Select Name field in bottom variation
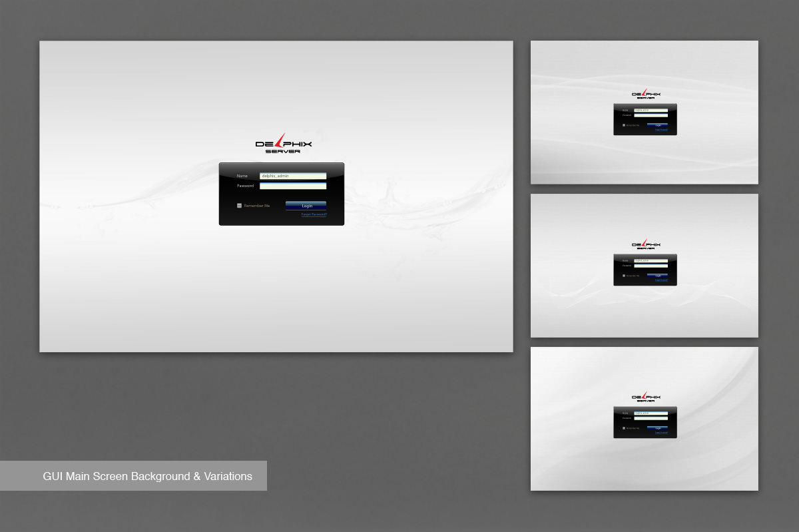Image resolution: width=799 pixels, height=532 pixels. 651,413
